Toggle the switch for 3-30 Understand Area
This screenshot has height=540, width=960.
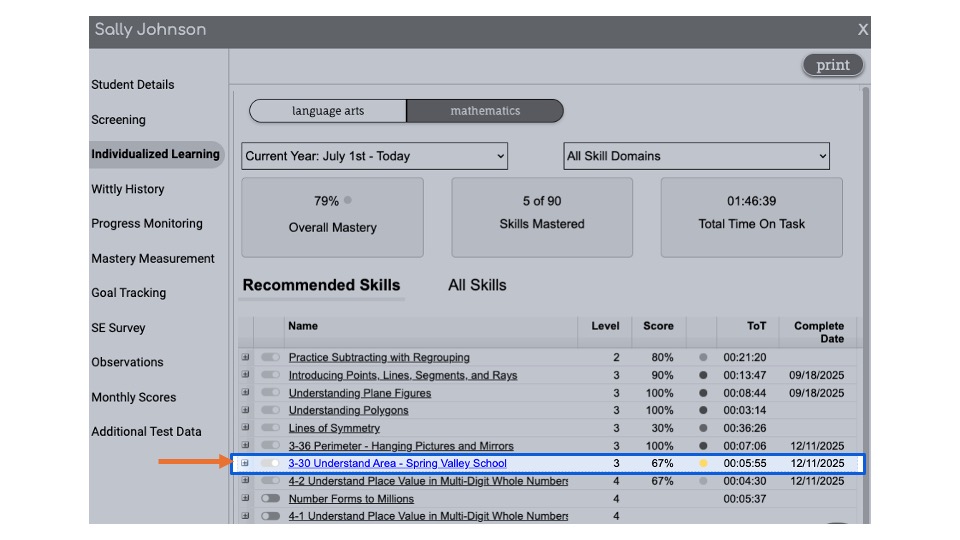(x=270, y=463)
